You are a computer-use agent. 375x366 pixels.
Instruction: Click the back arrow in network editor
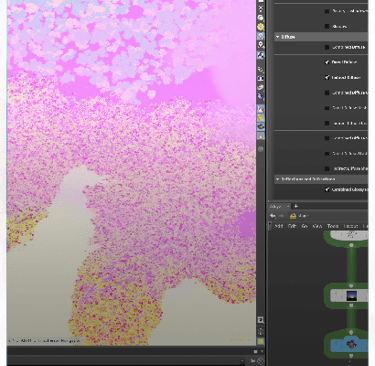click(273, 216)
